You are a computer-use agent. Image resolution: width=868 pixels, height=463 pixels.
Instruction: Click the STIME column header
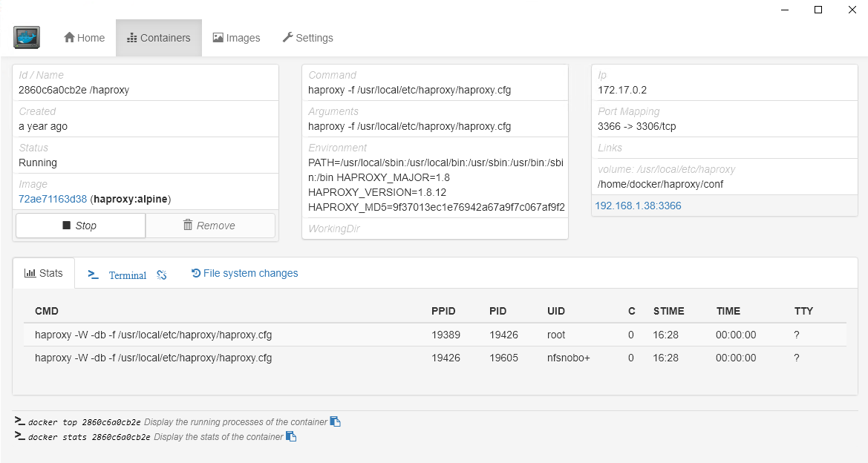coord(669,311)
